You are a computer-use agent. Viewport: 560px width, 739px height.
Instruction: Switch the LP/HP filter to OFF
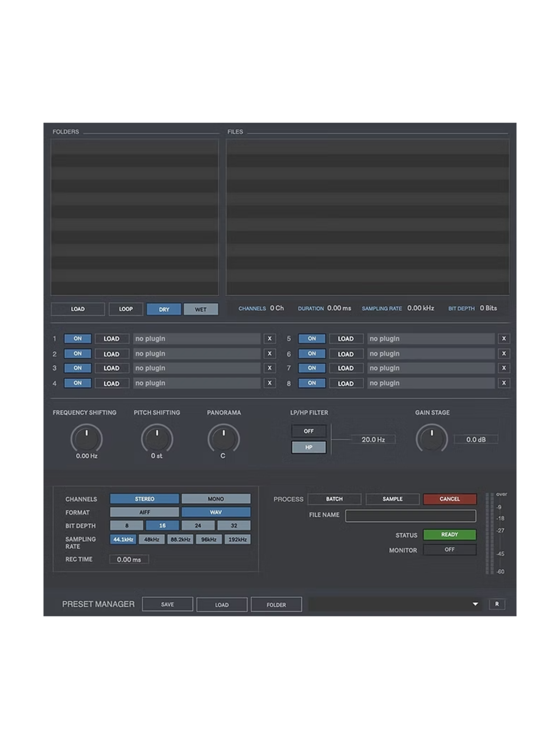[309, 431]
